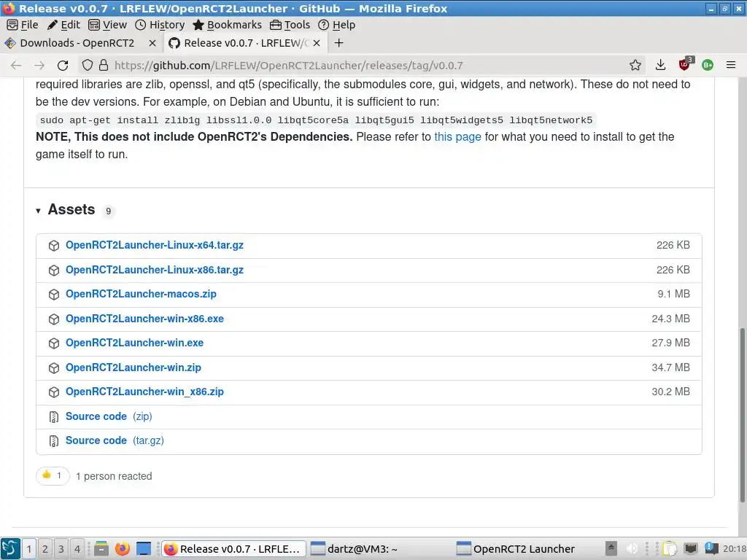This screenshot has height=560, width=747.
Task: Open the removable media eject tray icon
Action: coord(611,548)
